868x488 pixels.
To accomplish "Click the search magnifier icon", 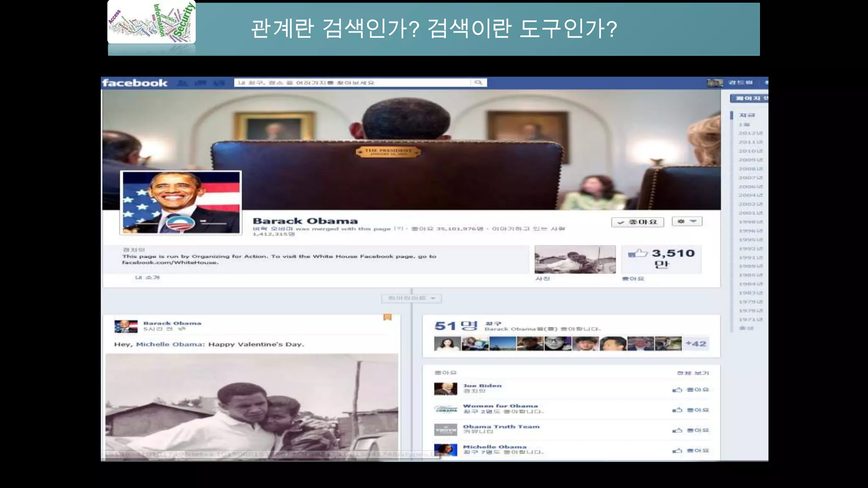I will pyautogui.click(x=479, y=83).
